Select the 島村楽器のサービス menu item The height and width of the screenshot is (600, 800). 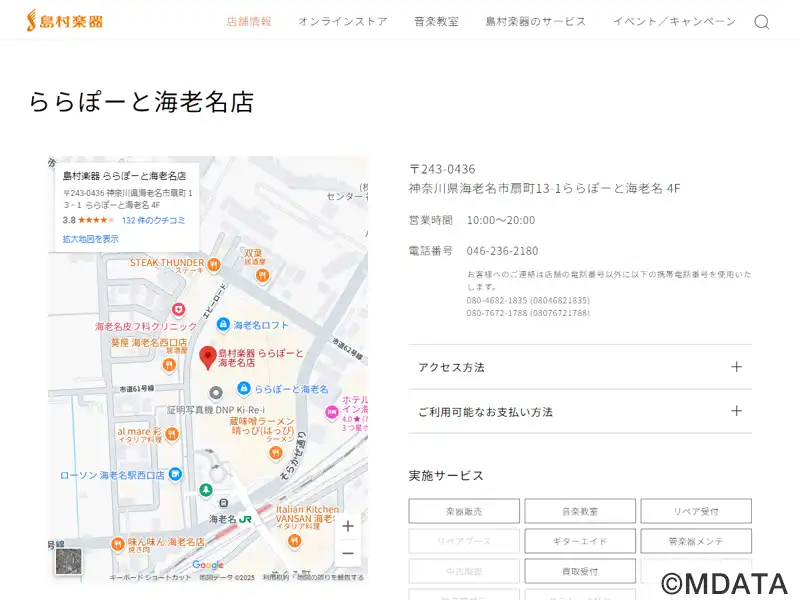click(x=536, y=21)
